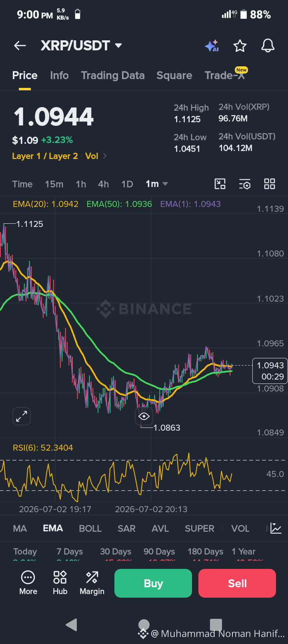Open the chart drawing tools icon
Image resolution: width=288 pixels, height=644 pixels.
(x=220, y=184)
